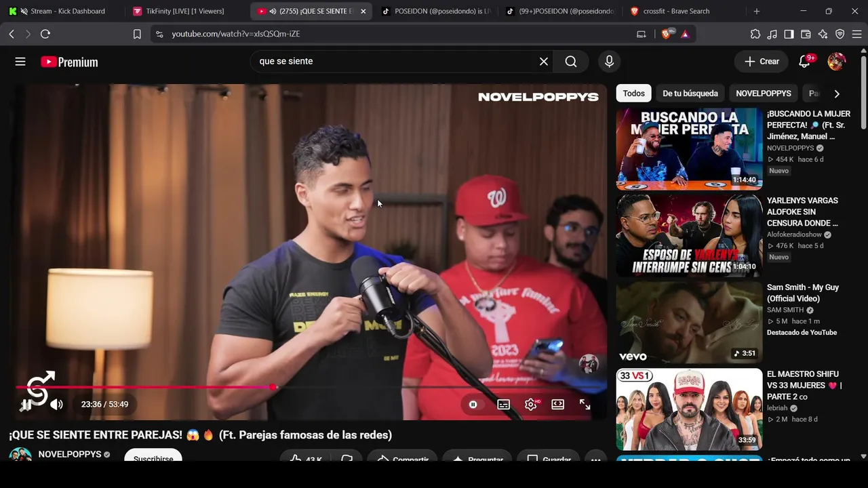Start a voice search with the microphone
The image size is (868, 488).
609,62
